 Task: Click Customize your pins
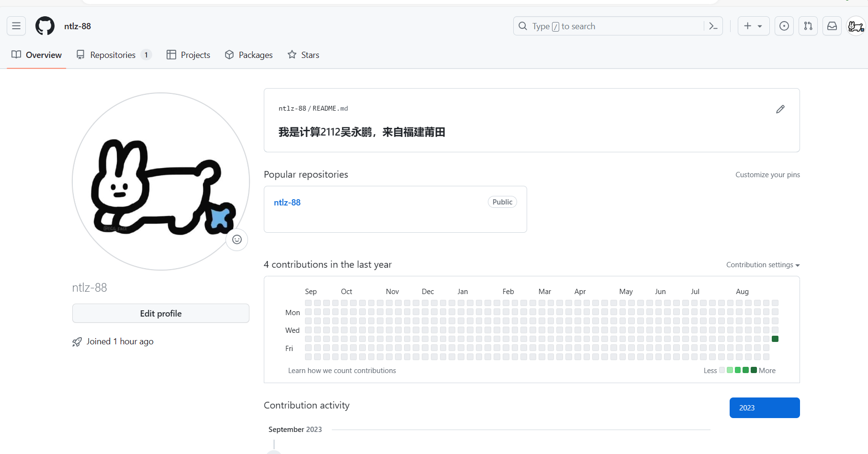click(x=767, y=175)
